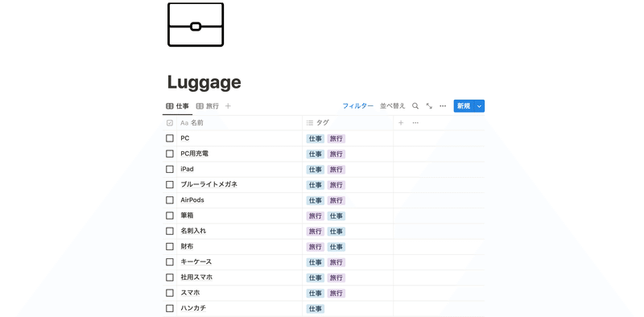Image resolution: width=644 pixels, height=317 pixels.
Task: Check the PC用充電 row checkbox
Action: (170, 154)
